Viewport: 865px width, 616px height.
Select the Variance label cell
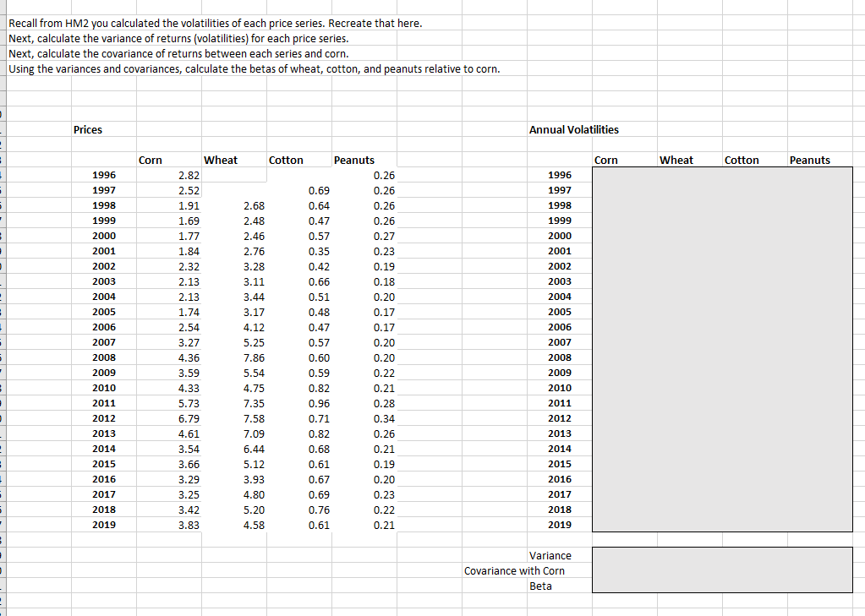point(550,555)
